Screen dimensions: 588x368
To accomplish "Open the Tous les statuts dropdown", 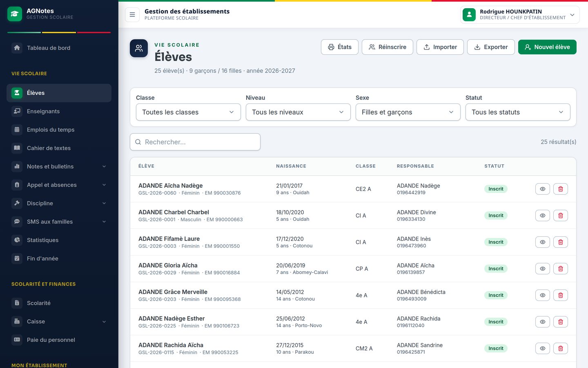I will coord(518,112).
